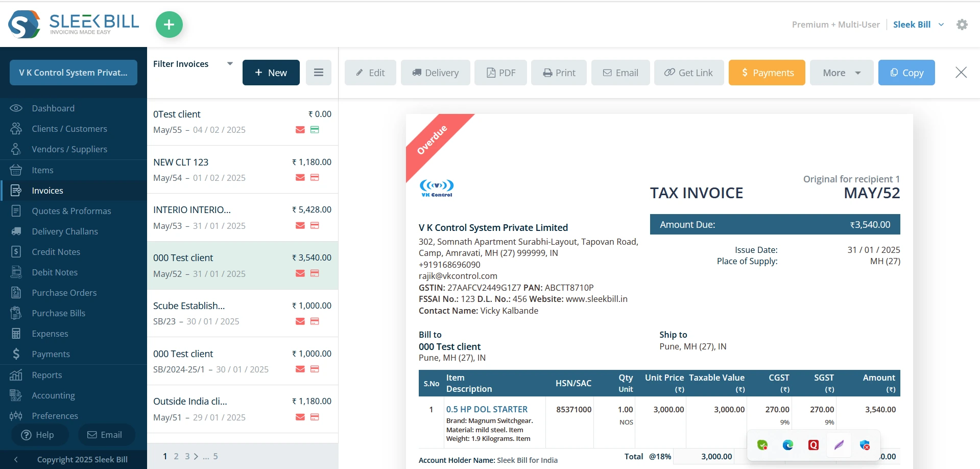Open Debit Notes section
Viewport: 980px width, 469px height.
[74, 272]
